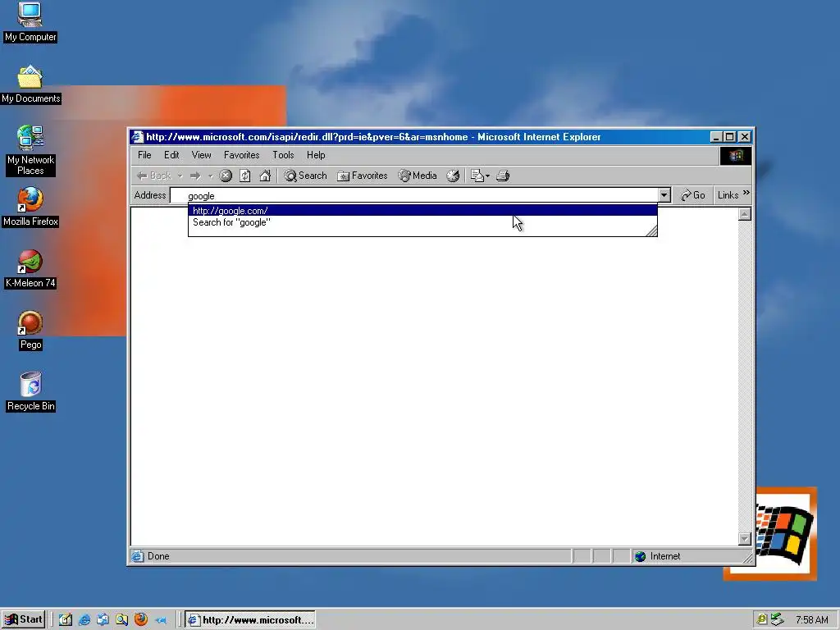This screenshot has width=840, height=630.
Task: Click the Done status bar text
Action: click(158, 556)
